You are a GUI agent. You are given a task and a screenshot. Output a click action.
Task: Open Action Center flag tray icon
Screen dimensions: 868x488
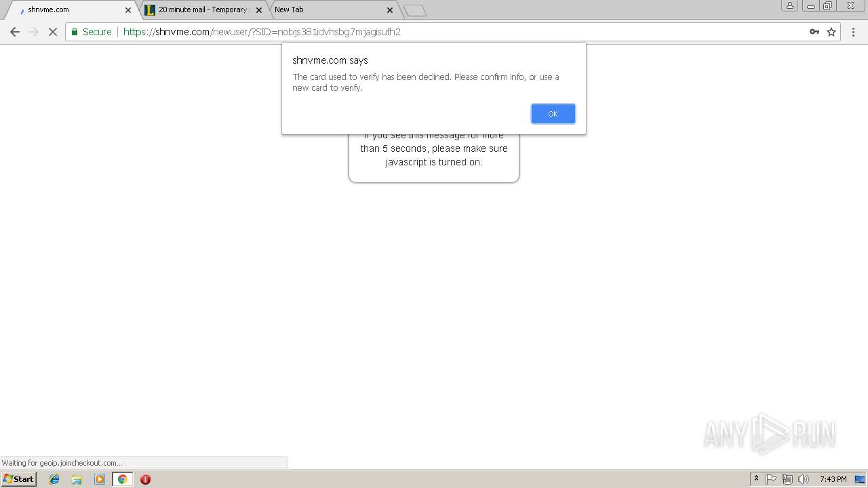tap(771, 479)
